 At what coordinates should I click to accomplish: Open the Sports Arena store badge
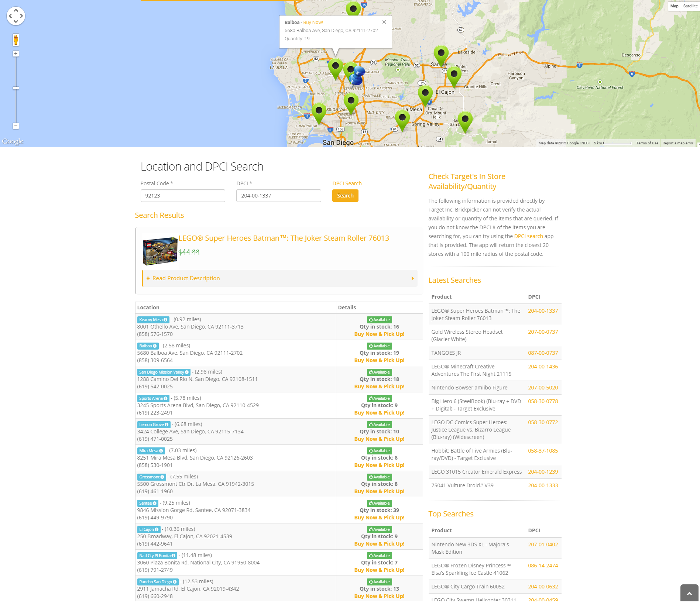coord(153,398)
